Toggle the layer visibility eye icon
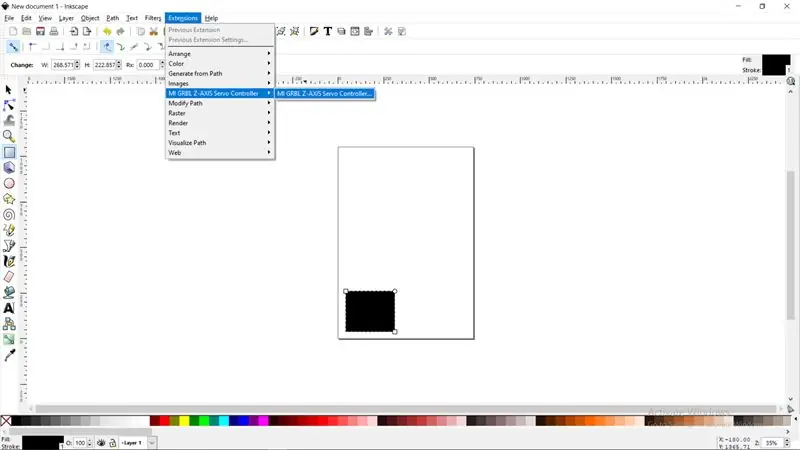 (101, 443)
